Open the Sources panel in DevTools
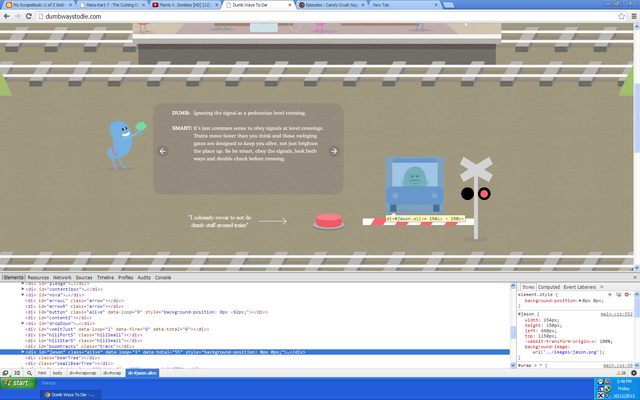This screenshot has width=640, height=400. 84,278
